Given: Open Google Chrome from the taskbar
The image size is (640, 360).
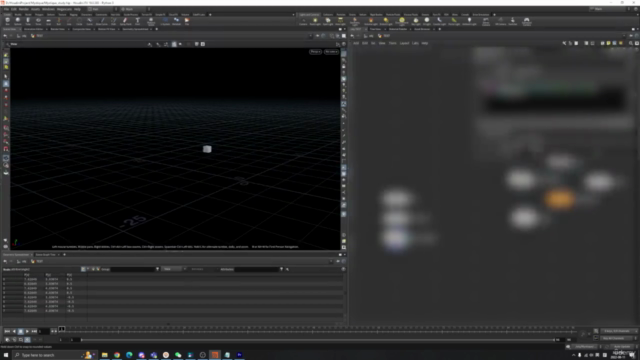Looking at the screenshot, I should 117,355.
